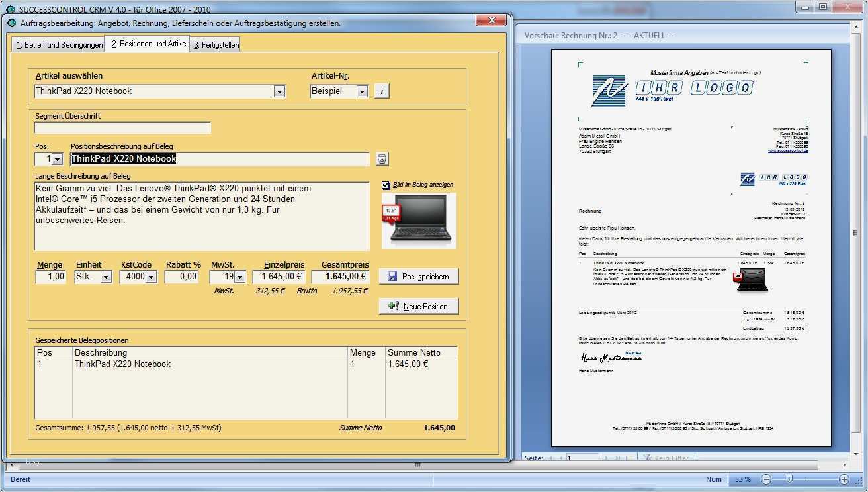The width and height of the screenshot is (868, 492).
Task: Click the zoom slider in the status bar
Action: coord(791,479)
